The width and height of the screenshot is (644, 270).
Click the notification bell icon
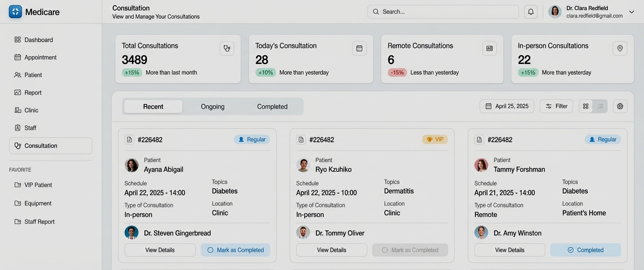point(530,12)
